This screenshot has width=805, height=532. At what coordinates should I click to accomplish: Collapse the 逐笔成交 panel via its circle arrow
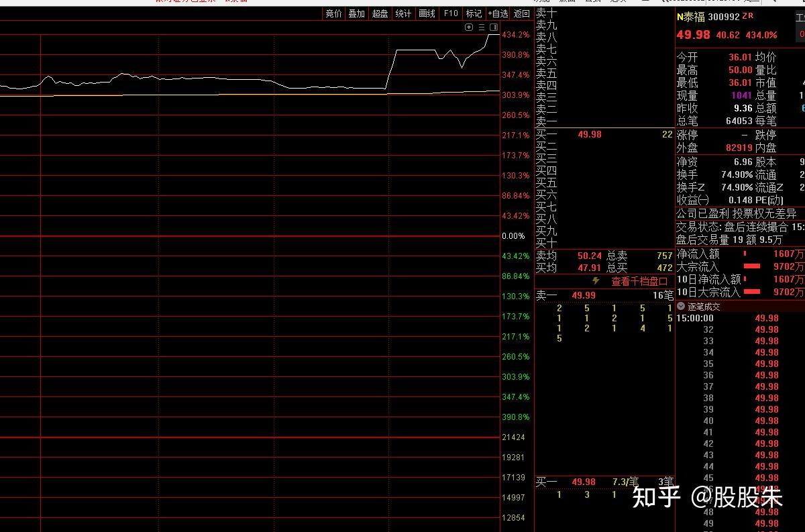pos(680,307)
